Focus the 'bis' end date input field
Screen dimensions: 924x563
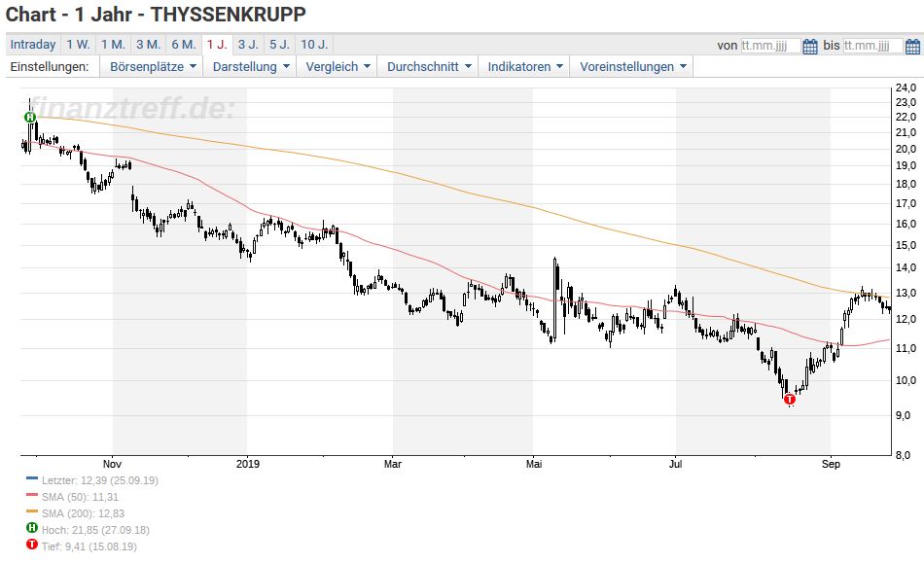(873, 46)
